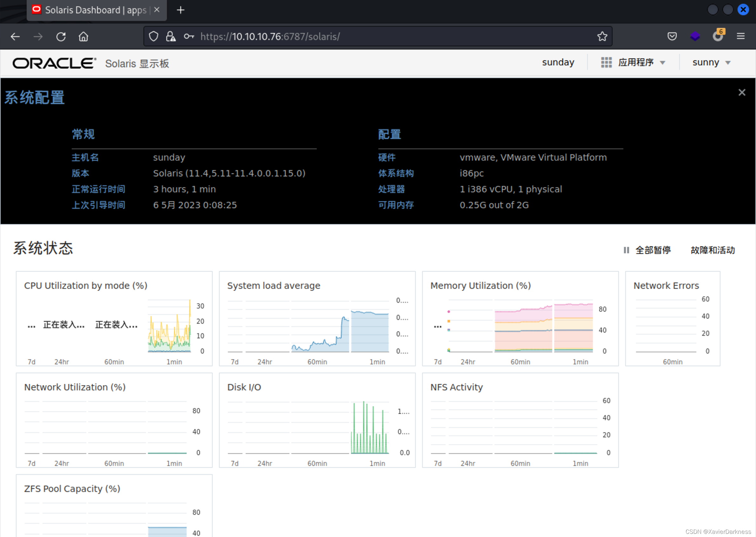Click the applications grid icon
Image resolution: width=756 pixels, height=537 pixels.
tap(606, 63)
